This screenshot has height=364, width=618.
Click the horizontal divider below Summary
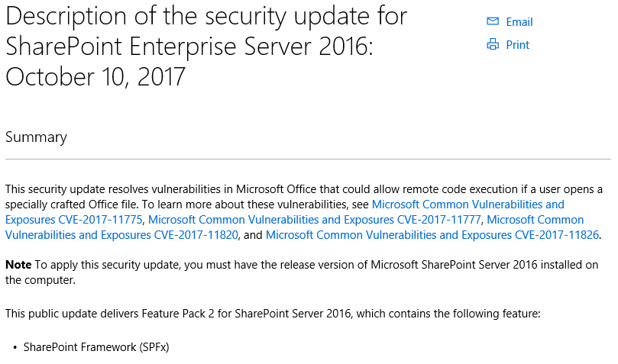(308, 159)
